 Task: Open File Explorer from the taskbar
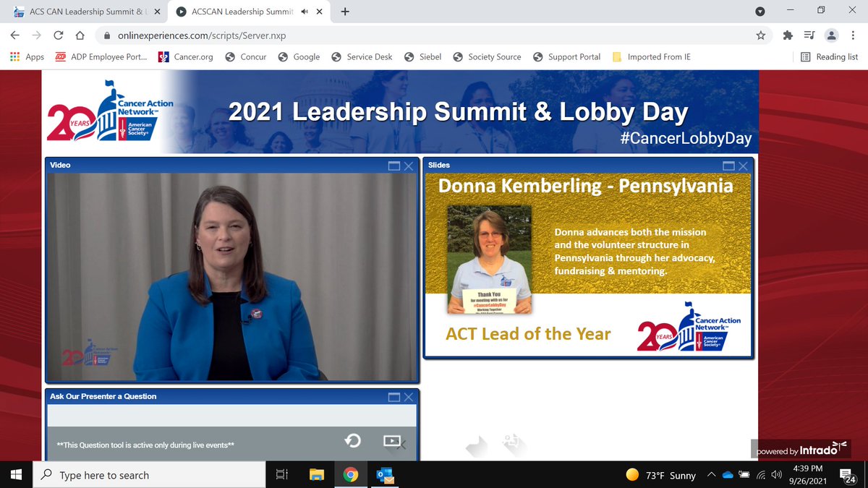316,475
